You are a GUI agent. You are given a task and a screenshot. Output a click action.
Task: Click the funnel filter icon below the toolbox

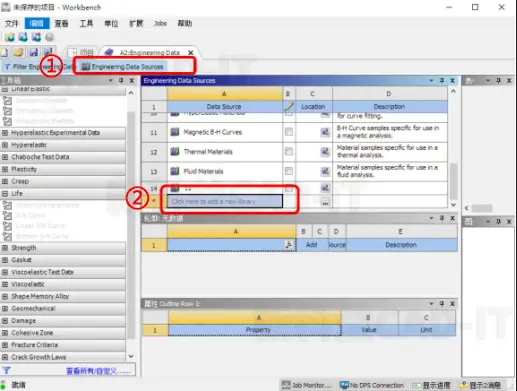tap(6, 370)
